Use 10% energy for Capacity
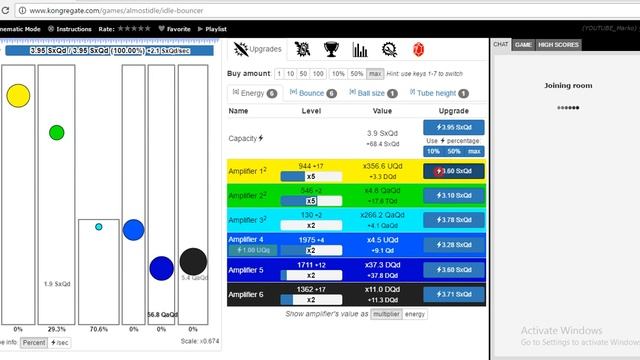 [x=433, y=151]
